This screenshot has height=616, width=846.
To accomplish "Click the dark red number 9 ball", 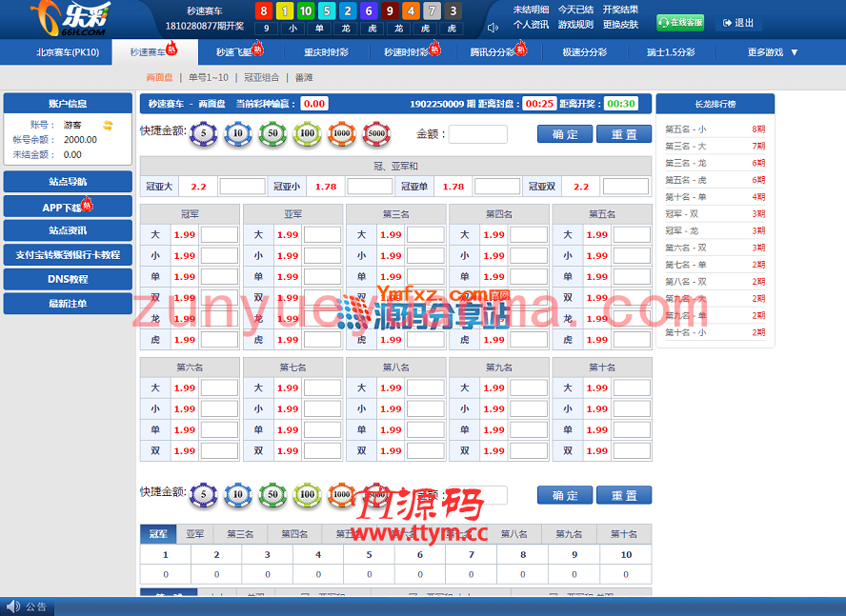I will 390,10.
